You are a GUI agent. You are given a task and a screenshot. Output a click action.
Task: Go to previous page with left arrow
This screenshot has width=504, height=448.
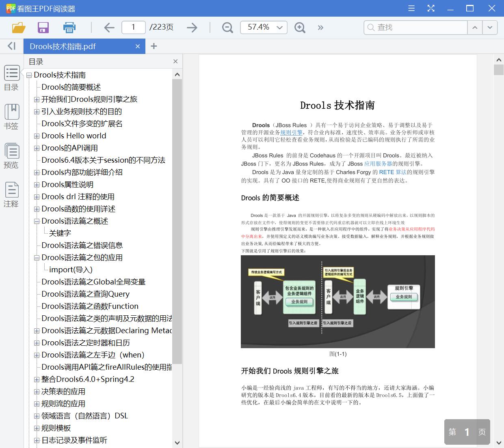pos(109,28)
